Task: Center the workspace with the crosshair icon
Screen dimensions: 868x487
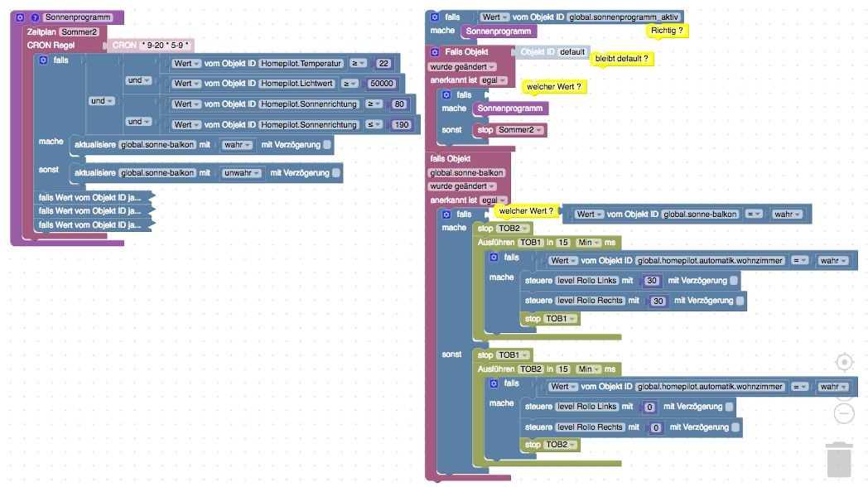Action: click(844, 363)
